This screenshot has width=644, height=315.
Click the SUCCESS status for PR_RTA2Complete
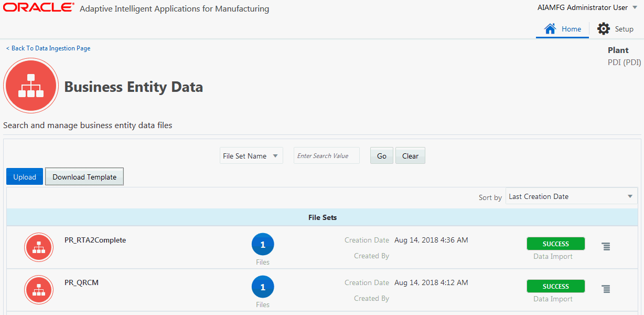click(x=556, y=244)
